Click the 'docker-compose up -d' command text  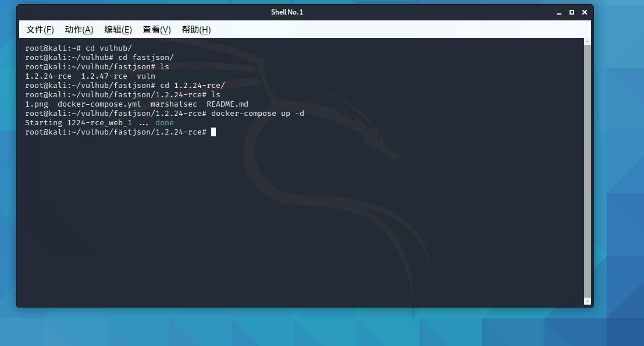click(258, 114)
